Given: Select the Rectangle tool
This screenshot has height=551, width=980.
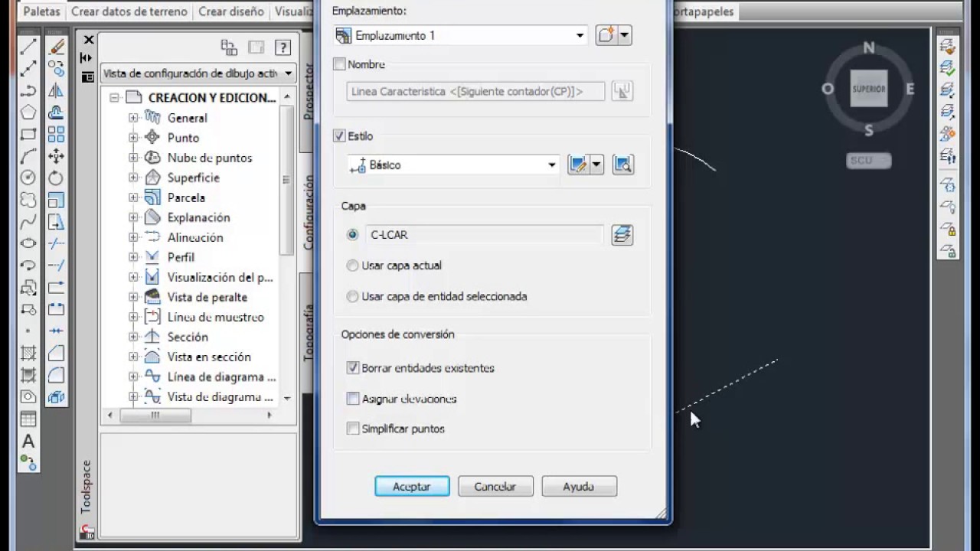Looking at the screenshot, I should (x=28, y=134).
